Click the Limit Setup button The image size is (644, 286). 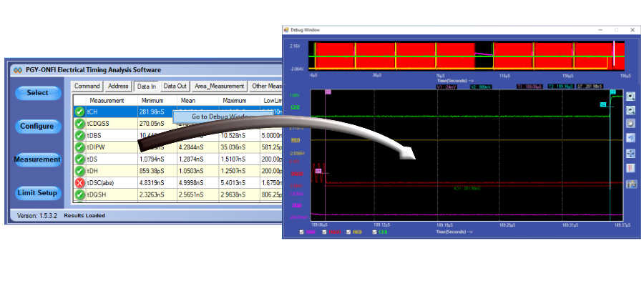point(37,193)
